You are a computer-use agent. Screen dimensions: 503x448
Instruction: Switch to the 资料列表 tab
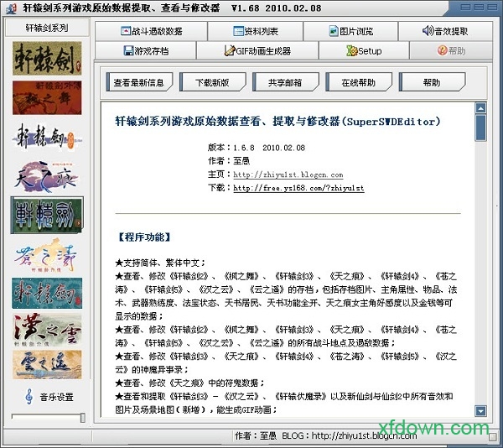[257, 31]
